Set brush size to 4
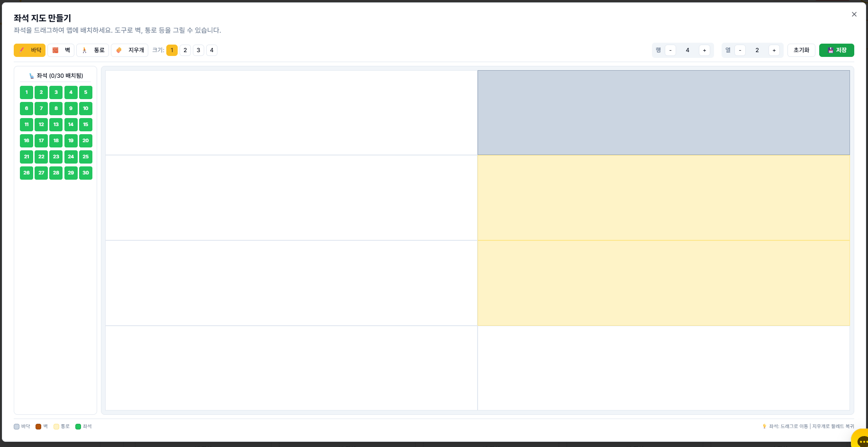The height and width of the screenshot is (447, 868). pos(212,50)
